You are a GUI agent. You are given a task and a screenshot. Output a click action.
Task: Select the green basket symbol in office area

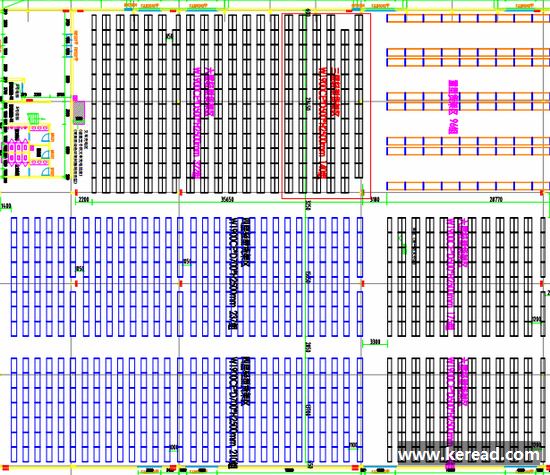[33, 118]
